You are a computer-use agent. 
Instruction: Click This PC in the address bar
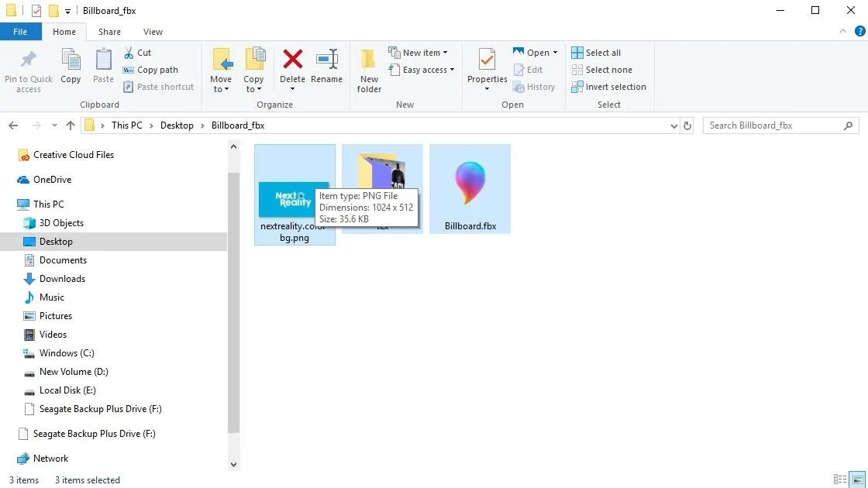tap(127, 125)
